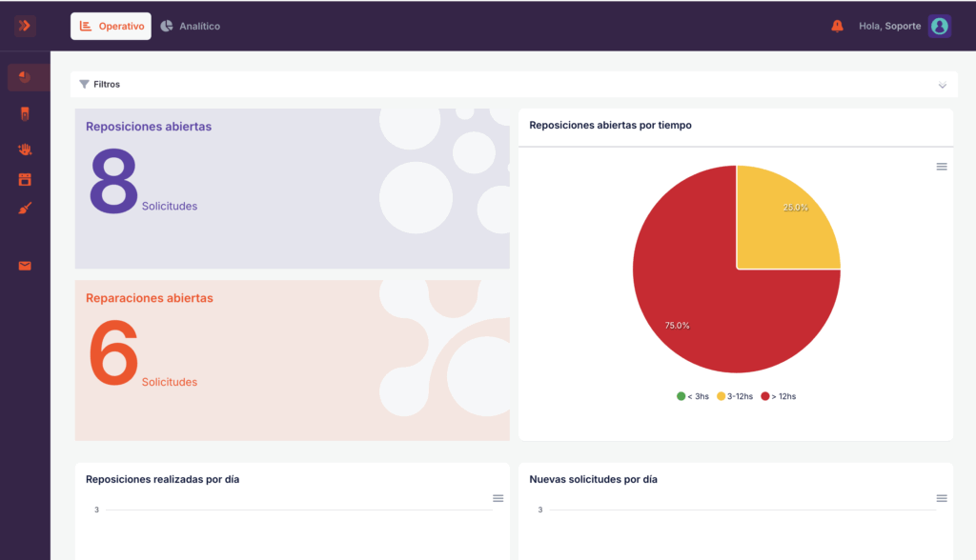Open the user avatar profile menu
This screenshot has height=560, width=976.
939,26
